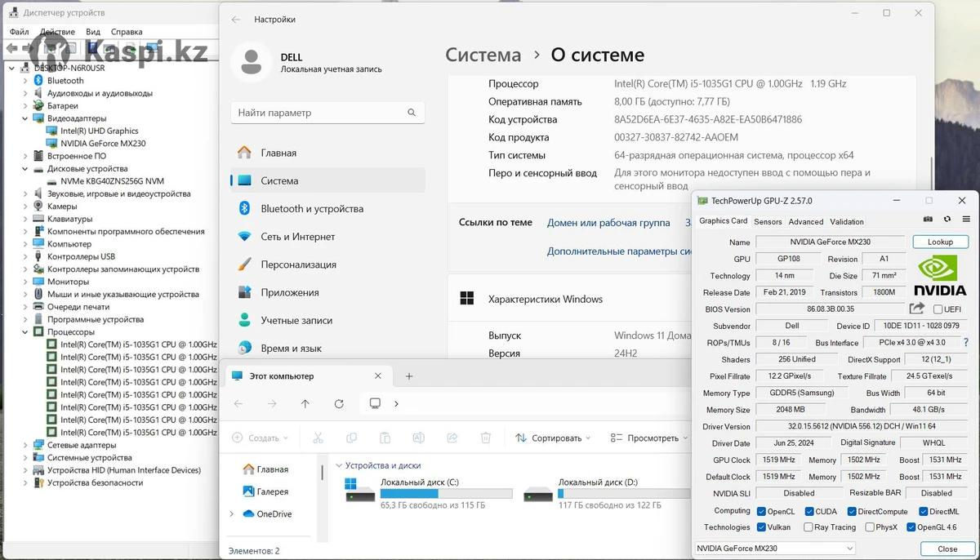Toggle the PhysX checkbox

point(867,527)
